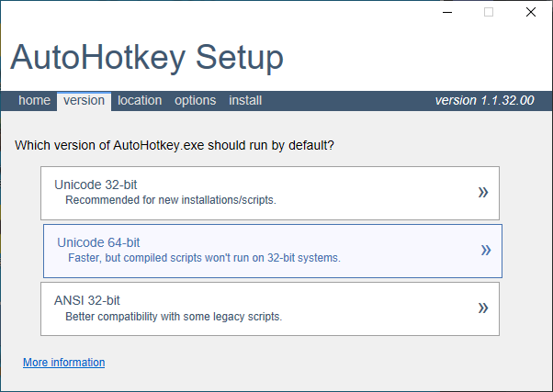Click the 'Better compatibility with some legacy scripts' text
This screenshot has width=553, height=392.
174,317
